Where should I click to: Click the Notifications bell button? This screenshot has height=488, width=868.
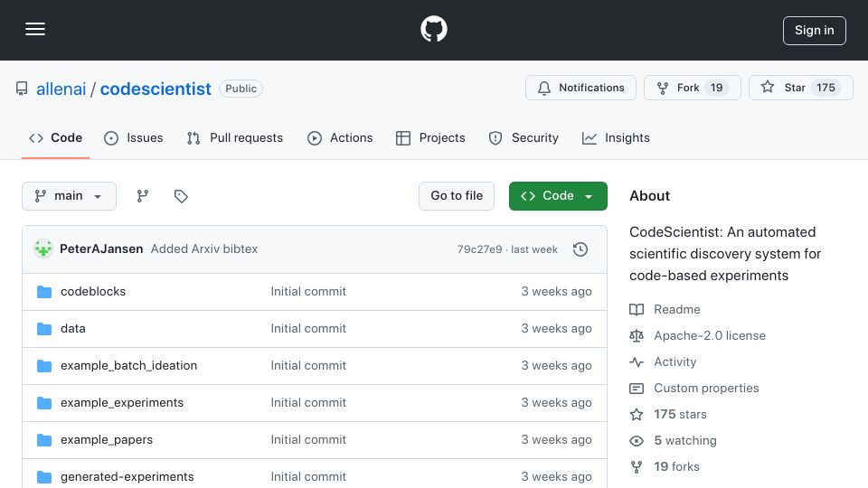click(x=580, y=88)
